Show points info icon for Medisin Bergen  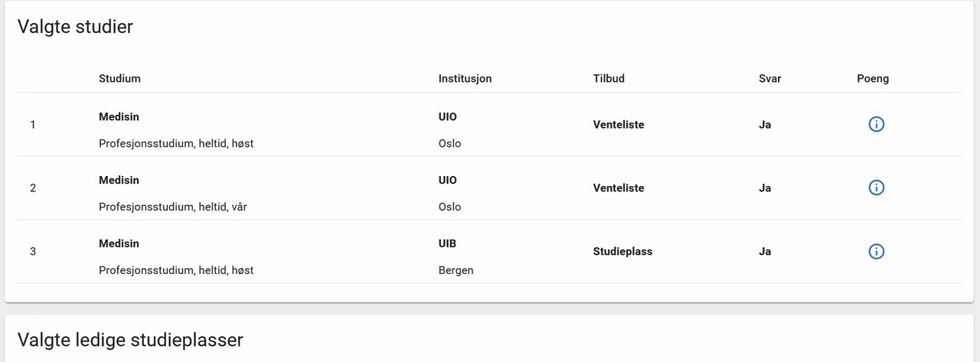pos(877,251)
